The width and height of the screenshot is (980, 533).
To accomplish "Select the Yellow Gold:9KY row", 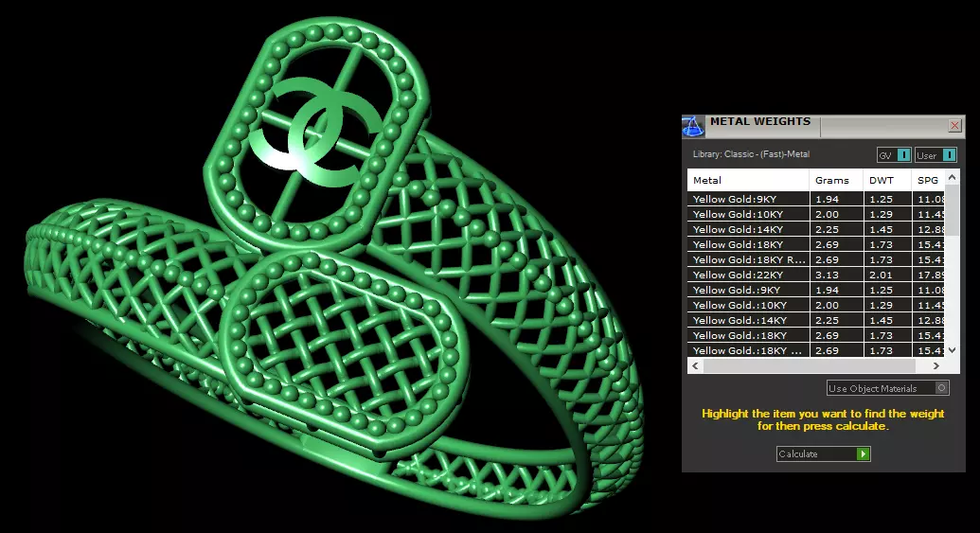I will click(x=815, y=199).
